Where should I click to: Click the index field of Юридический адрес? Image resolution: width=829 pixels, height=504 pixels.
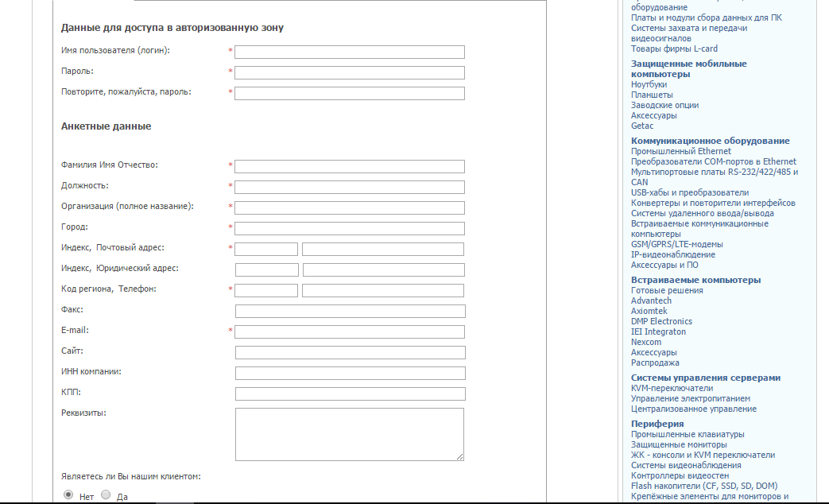267,269
